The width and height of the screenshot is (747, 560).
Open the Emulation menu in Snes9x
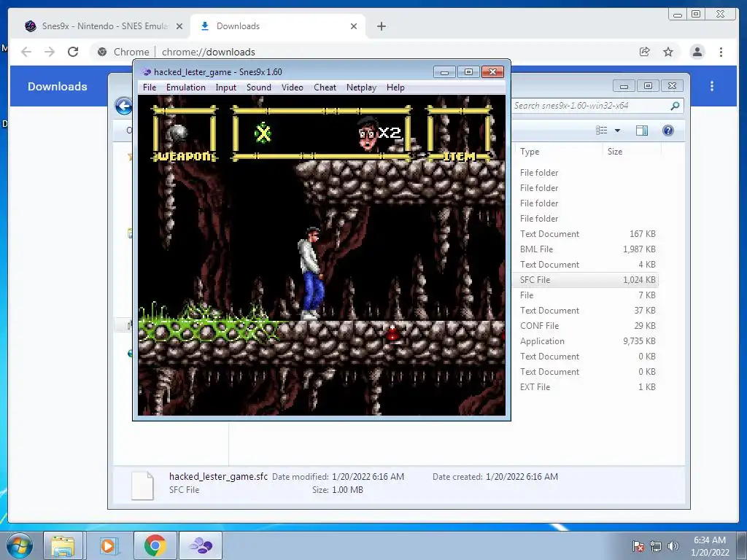tap(186, 87)
